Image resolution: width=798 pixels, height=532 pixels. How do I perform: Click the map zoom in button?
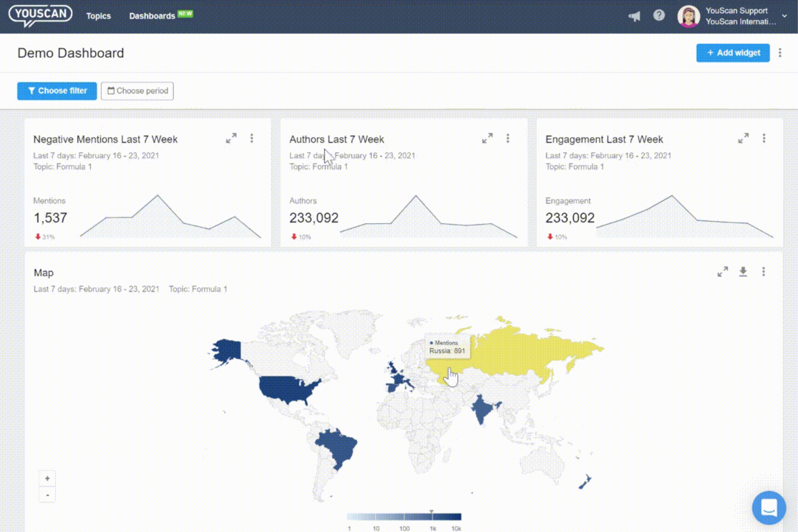pos(47,478)
